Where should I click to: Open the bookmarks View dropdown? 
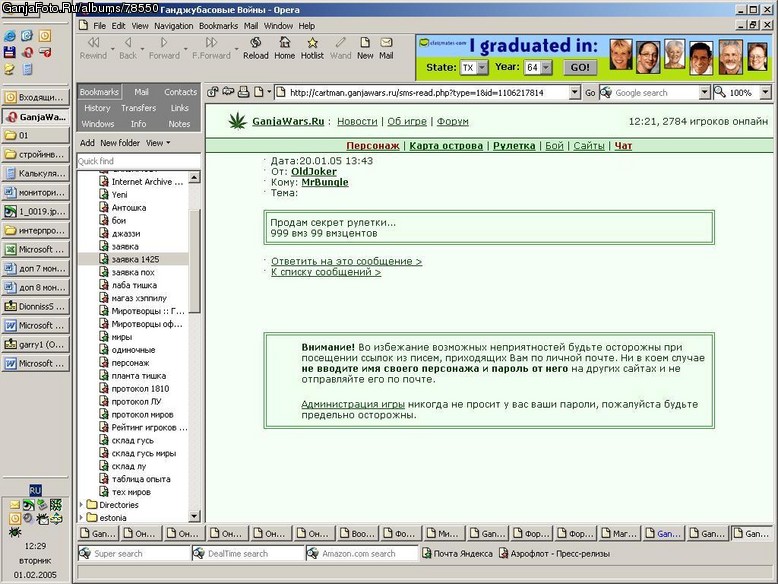point(158,143)
